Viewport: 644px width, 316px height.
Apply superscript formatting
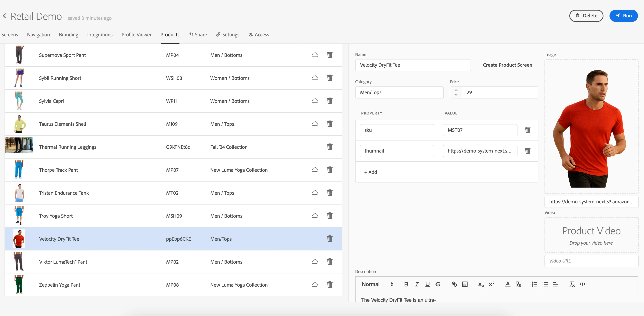(x=491, y=284)
